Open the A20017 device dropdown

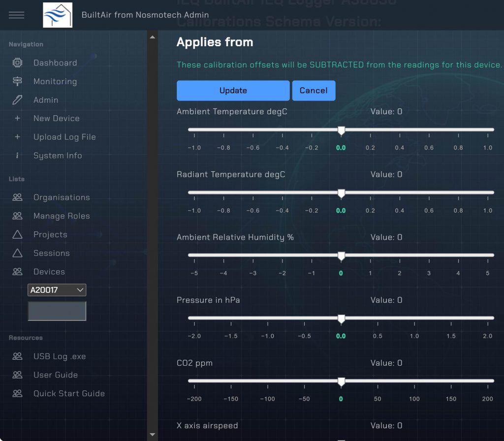point(57,290)
